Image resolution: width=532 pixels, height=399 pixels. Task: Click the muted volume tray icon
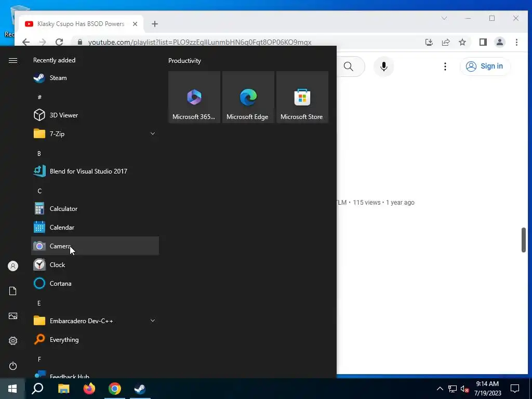point(464,389)
